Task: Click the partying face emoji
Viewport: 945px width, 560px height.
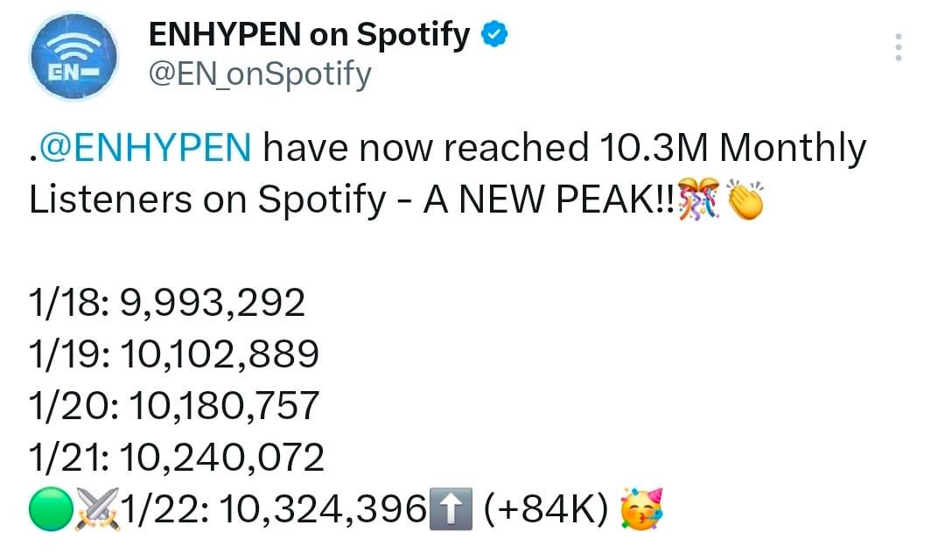Action: click(x=640, y=508)
